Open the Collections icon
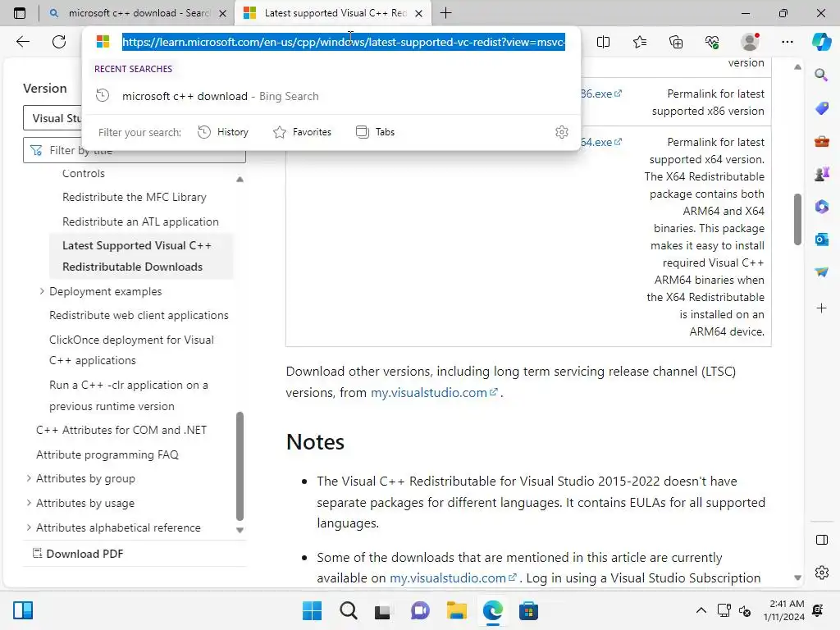 tap(676, 42)
